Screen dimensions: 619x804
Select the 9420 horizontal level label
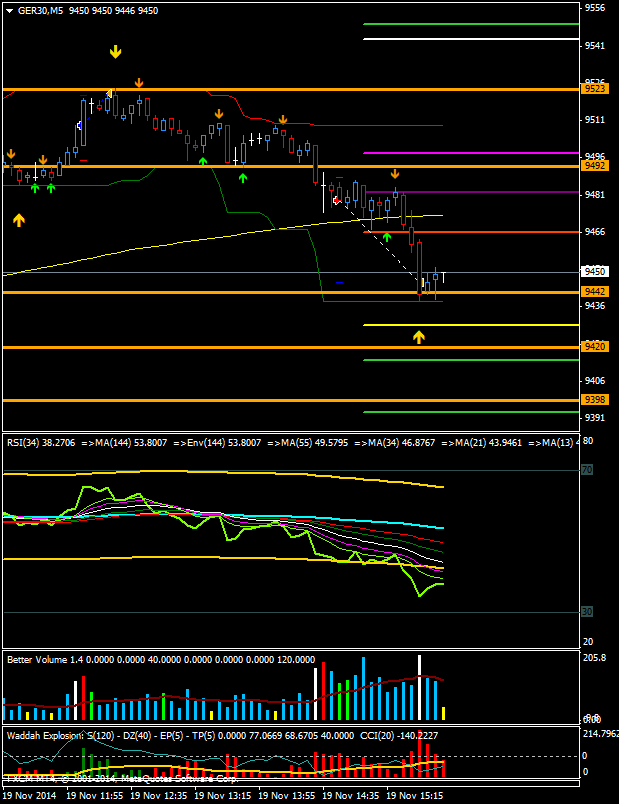pos(596,346)
